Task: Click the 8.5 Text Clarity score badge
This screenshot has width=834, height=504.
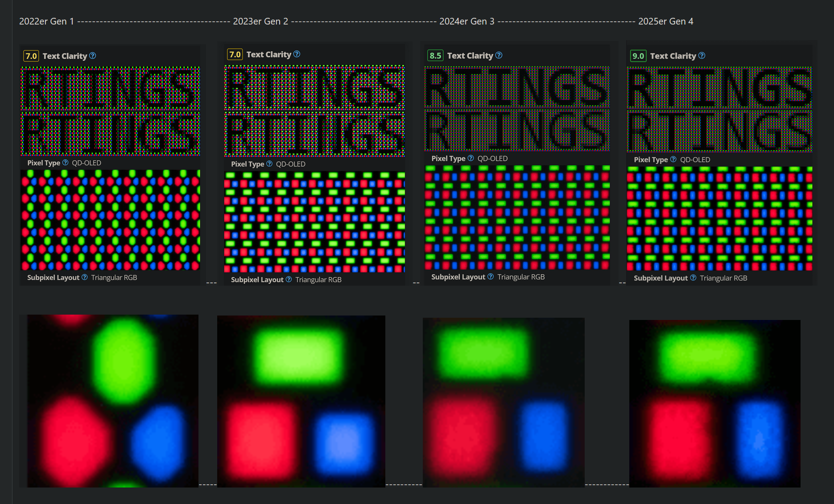Action: tap(435, 56)
